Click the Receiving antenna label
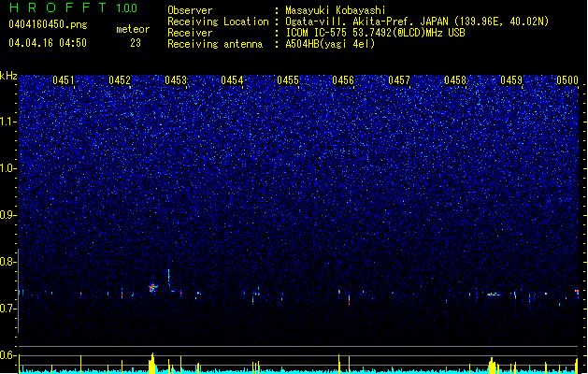Screen dimensions: 588x374 click(215, 44)
